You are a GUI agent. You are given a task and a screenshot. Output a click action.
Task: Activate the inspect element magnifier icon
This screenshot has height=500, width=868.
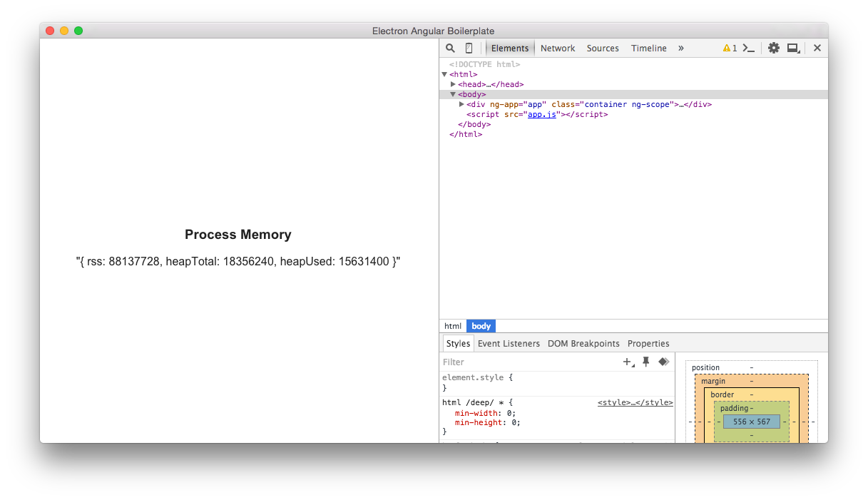[x=450, y=48]
